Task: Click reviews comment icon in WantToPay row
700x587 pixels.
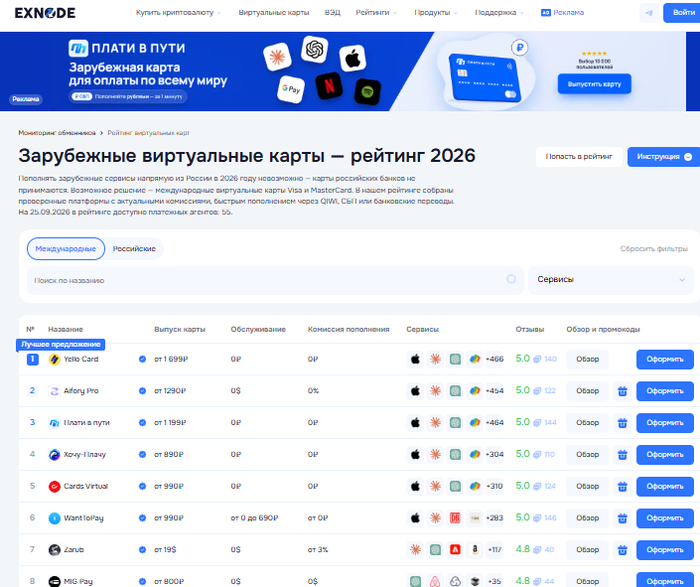Action: (x=538, y=518)
